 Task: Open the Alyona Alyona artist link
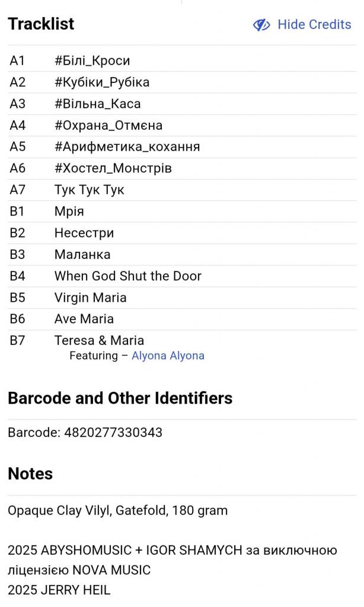tap(168, 356)
